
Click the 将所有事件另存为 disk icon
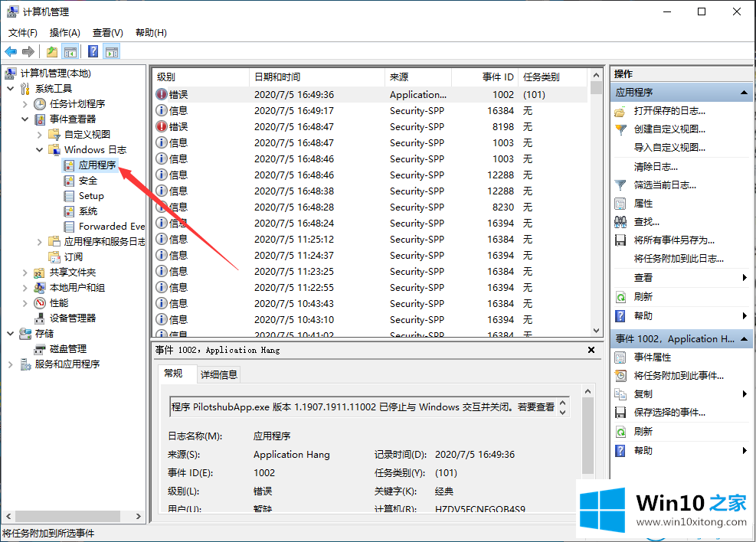620,240
